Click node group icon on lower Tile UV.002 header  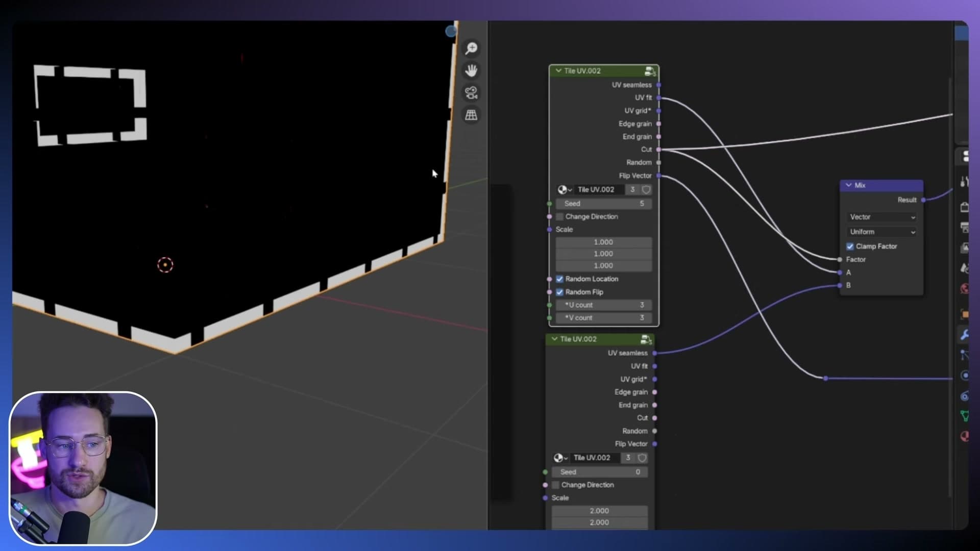click(646, 339)
